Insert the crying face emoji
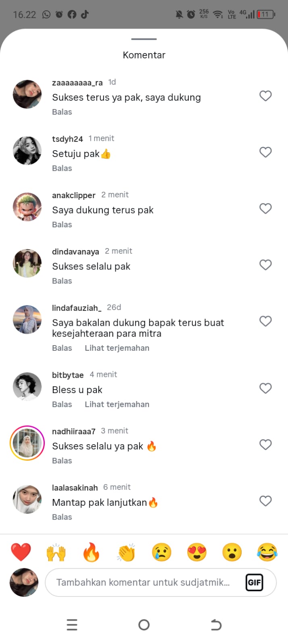288x644 pixels. (161, 552)
